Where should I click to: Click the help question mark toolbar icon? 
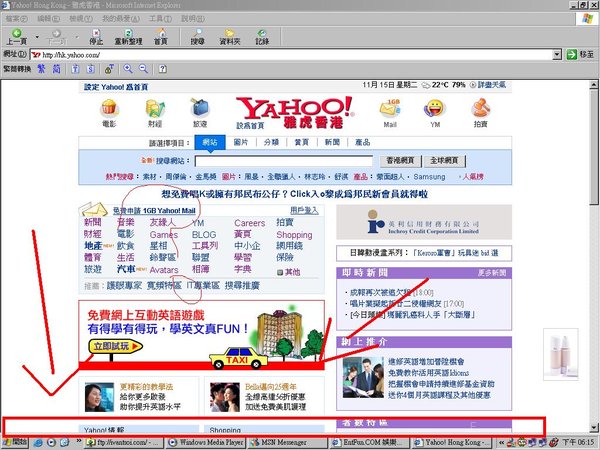click(163, 69)
